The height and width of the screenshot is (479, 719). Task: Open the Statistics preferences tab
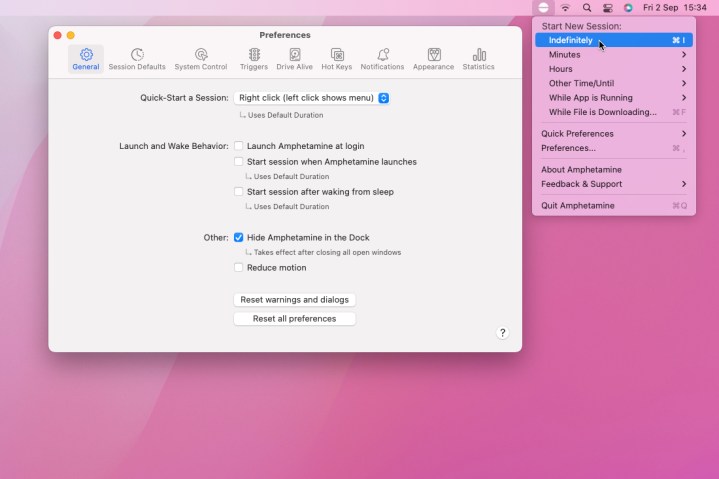478,59
